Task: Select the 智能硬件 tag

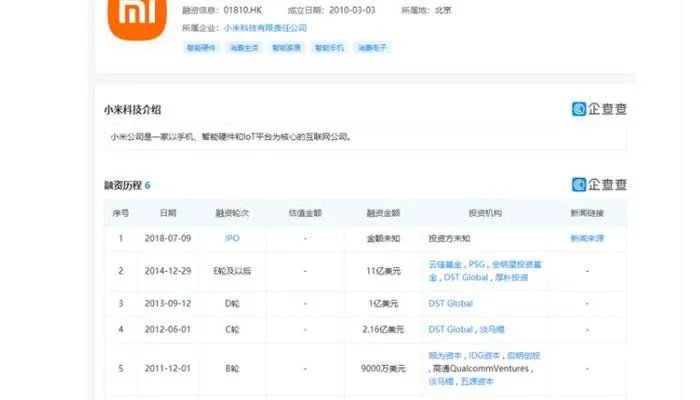Action: pyautogui.click(x=201, y=48)
